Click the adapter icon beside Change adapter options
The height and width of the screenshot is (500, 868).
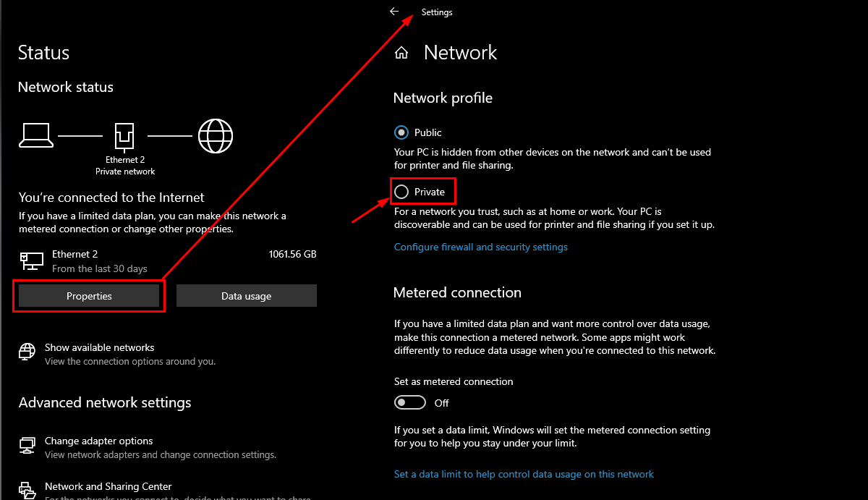[27, 444]
